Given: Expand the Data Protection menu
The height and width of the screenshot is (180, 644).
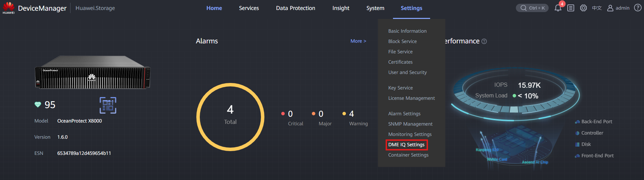Looking at the screenshot, I should 295,8.
